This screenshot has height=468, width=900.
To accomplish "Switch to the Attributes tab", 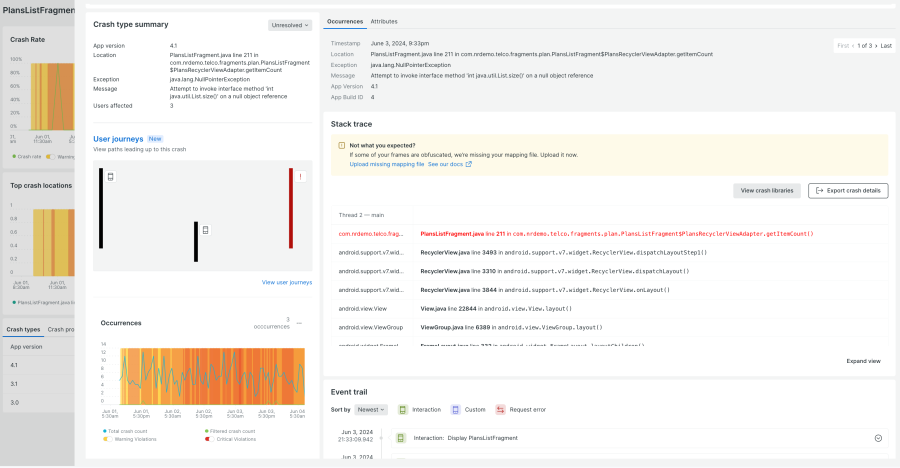I will 384,21.
